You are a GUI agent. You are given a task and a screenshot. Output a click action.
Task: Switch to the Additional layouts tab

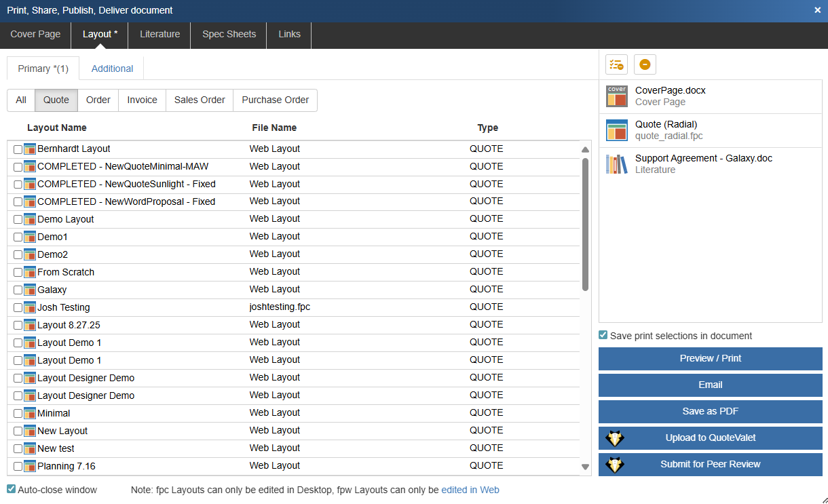(112, 69)
